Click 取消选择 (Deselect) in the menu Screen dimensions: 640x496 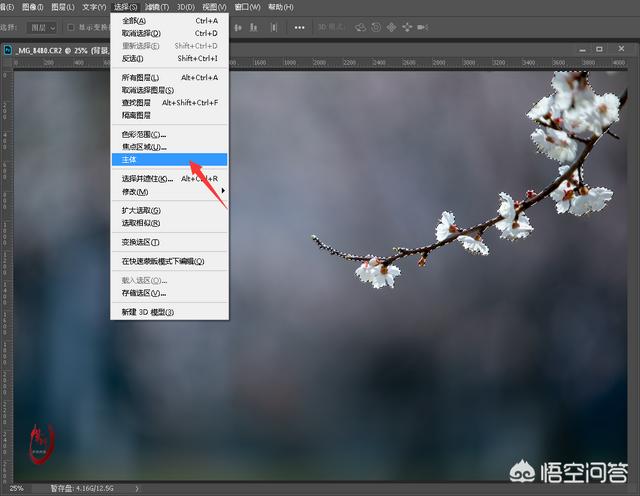[x=140, y=33]
